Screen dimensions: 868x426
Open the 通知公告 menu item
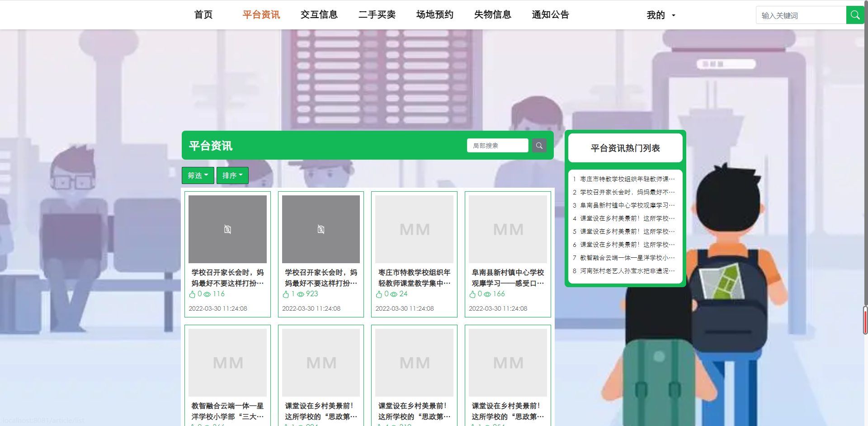tap(550, 14)
